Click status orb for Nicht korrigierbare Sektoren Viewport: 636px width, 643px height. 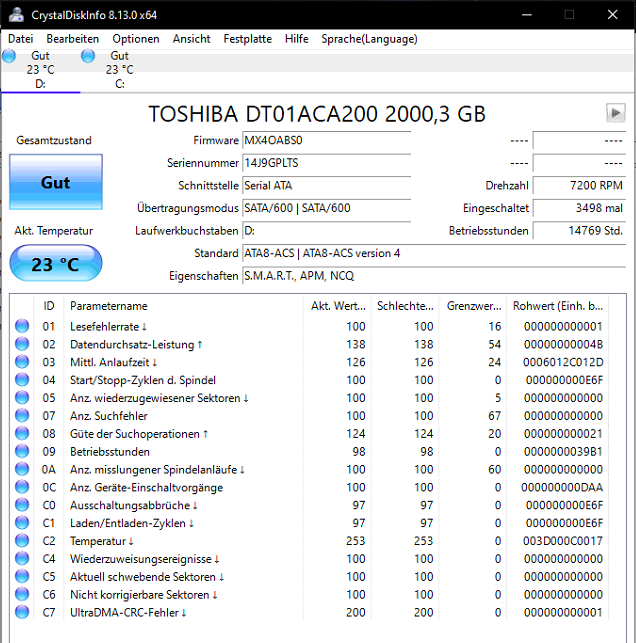coord(22,594)
